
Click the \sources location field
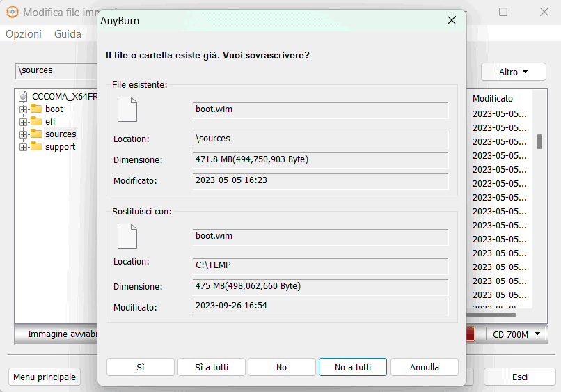[320, 140]
